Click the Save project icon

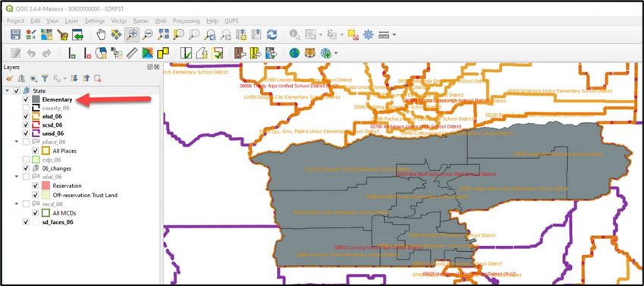tap(16, 35)
